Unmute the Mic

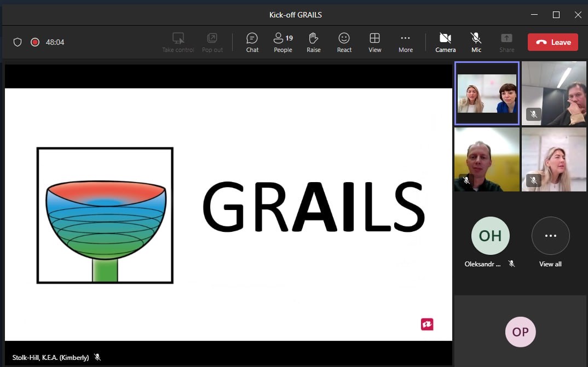(476, 42)
